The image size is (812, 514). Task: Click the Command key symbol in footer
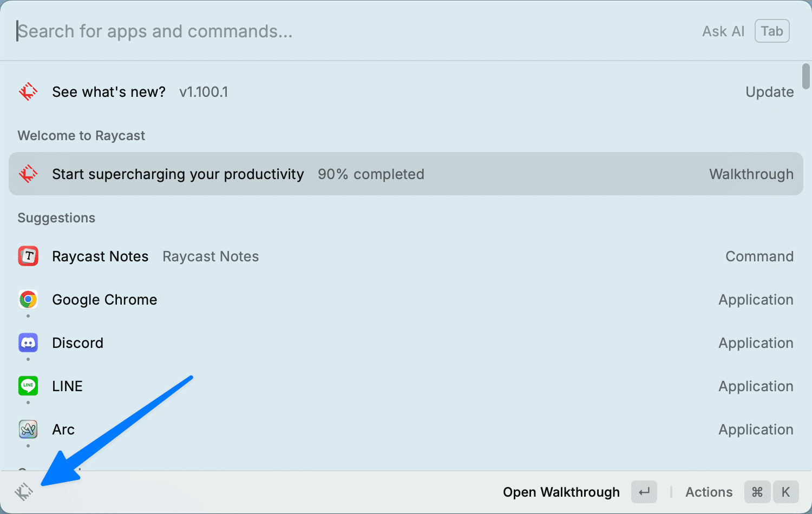(757, 492)
